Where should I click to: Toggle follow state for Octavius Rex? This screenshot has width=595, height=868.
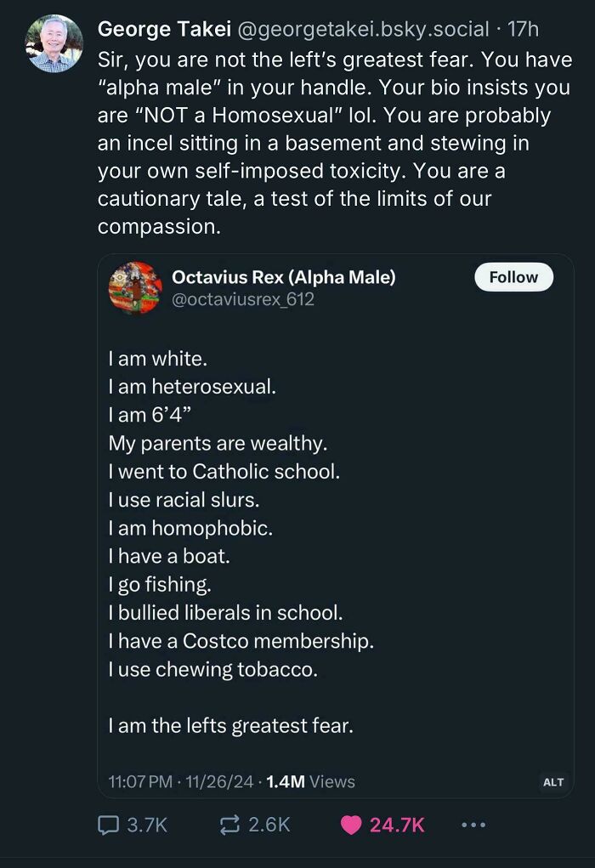tap(513, 277)
